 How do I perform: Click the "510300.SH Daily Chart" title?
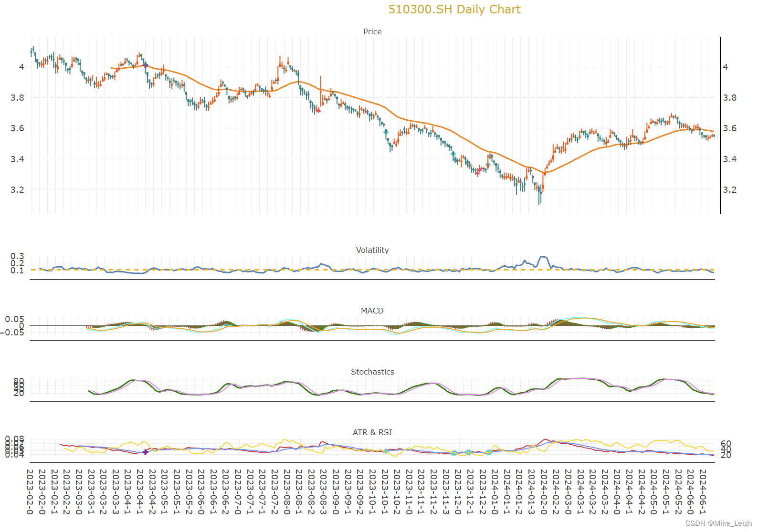(x=454, y=10)
